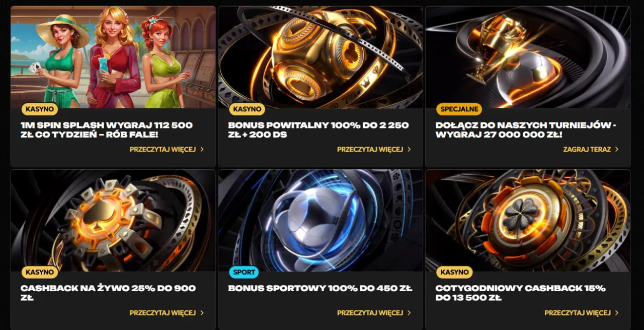This screenshot has height=330, width=644.
Task: Click the golden sphere welcome bonus image
Action: [x=320, y=57]
